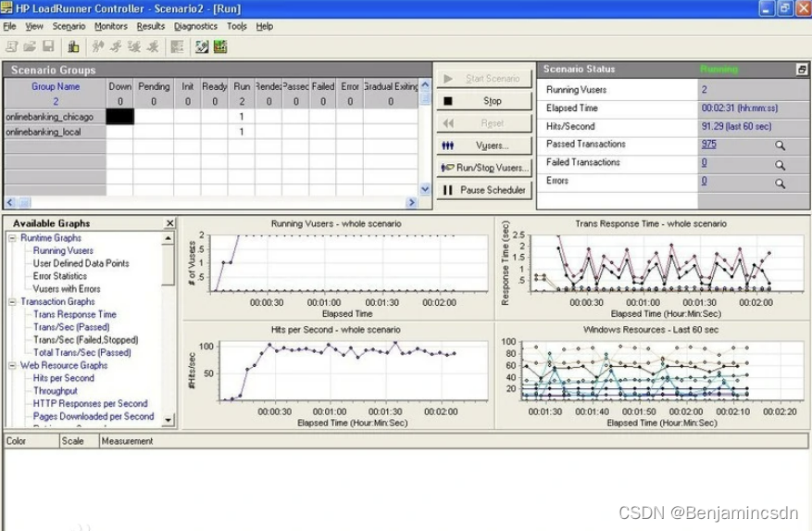Open the File menu
This screenshot has width=812, height=531.
click(10, 26)
